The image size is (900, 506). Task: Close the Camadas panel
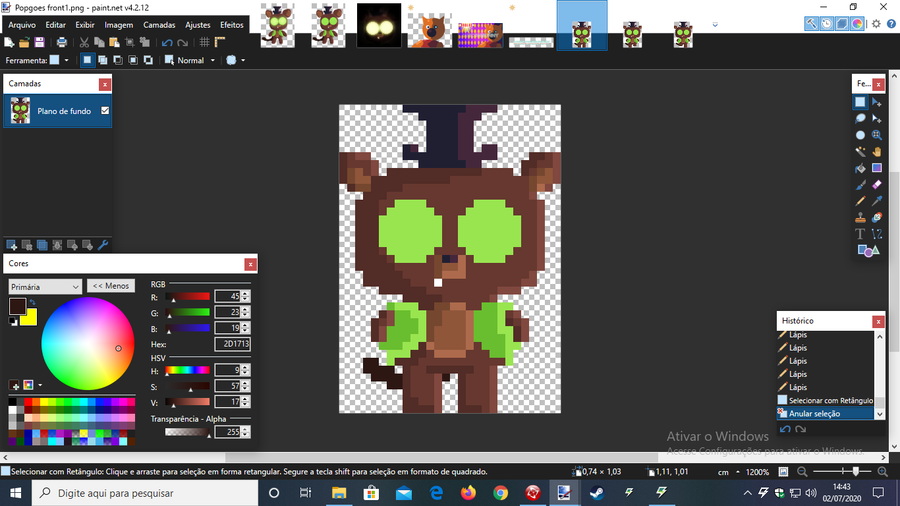[x=104, y=84]
